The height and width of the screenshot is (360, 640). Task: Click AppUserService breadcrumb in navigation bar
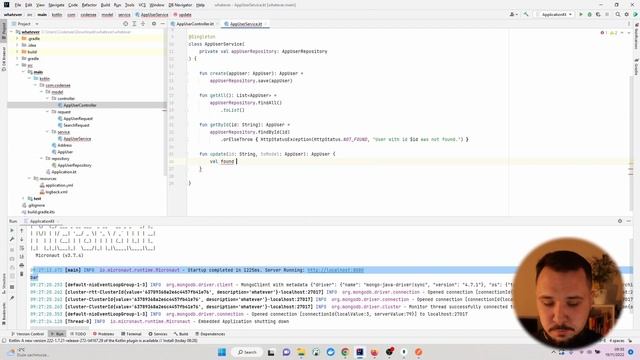tap(152, 15)
